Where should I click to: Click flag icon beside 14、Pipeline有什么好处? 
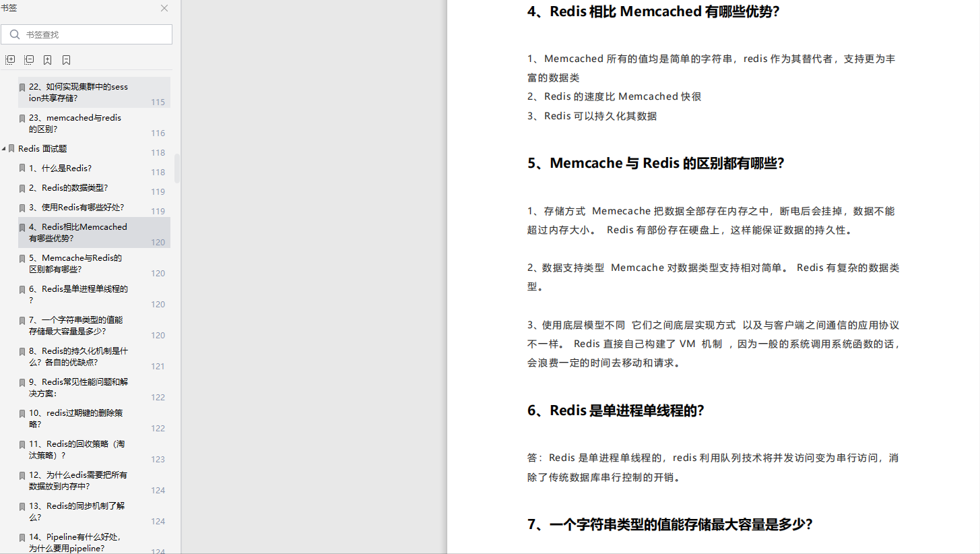pyautogui.click(x=22, y=537)
